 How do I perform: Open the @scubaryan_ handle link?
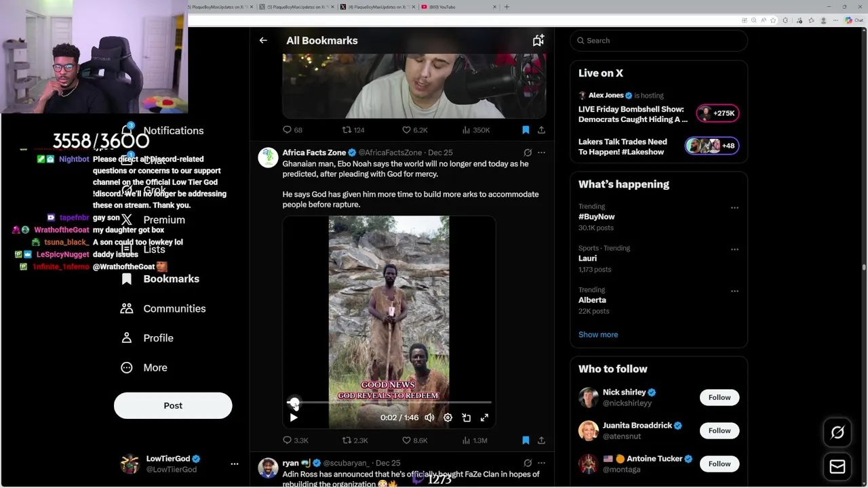coord(345,463)
